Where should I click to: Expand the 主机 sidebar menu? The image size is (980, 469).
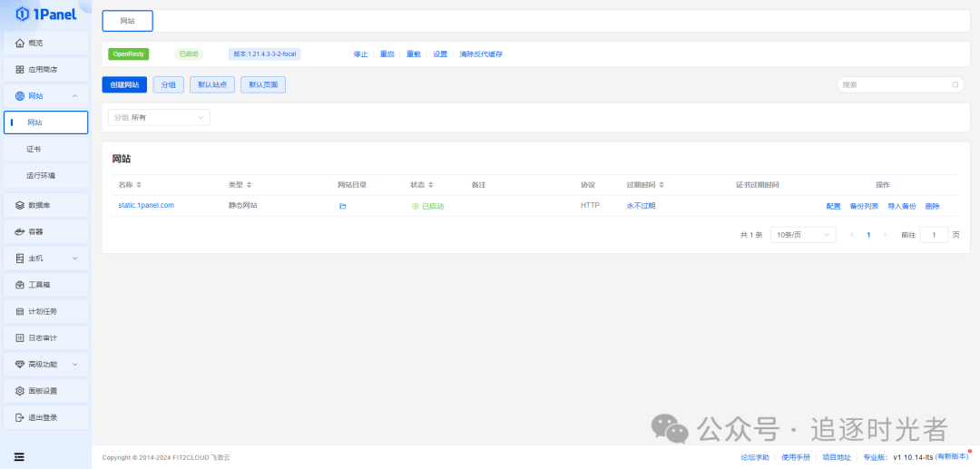[x=45, y=259]
